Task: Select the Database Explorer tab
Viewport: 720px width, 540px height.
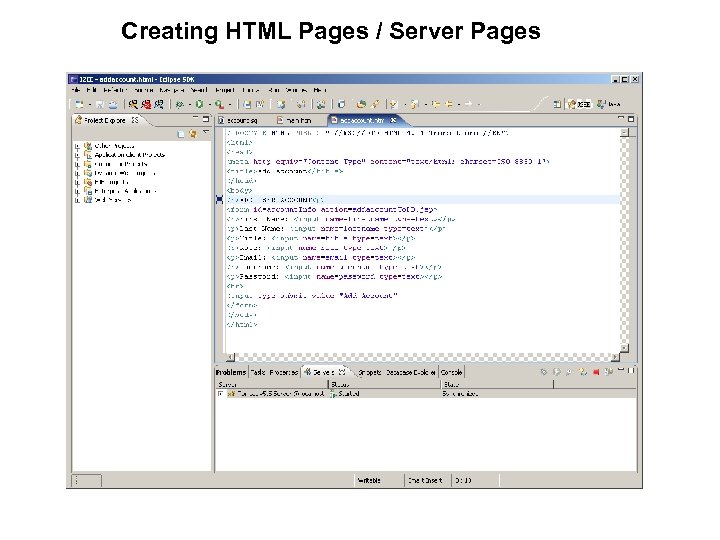Action: click(x=411, y=372)
